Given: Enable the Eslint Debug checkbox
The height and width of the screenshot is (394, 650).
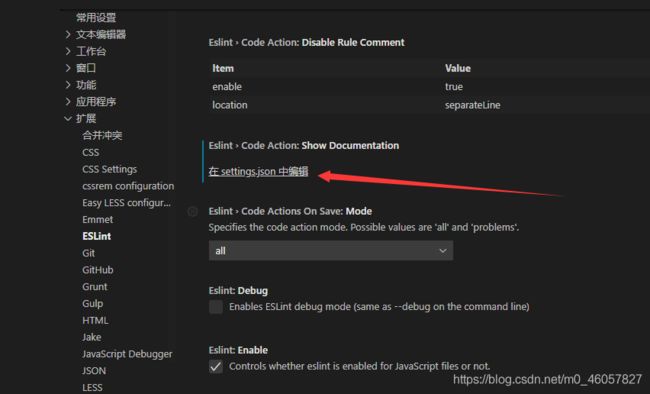Looking at the screenshot, I should (216, 307).
